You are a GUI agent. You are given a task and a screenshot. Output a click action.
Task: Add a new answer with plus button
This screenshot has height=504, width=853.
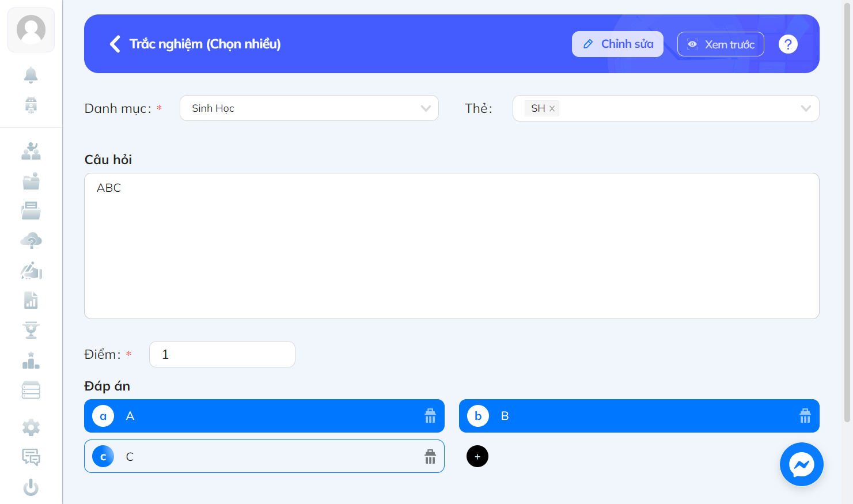(477, 456)
